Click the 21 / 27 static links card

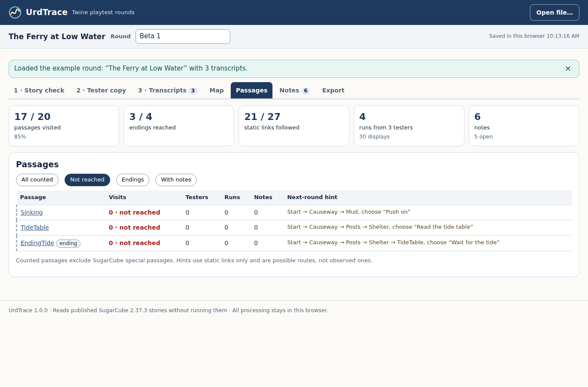point(294,126)
